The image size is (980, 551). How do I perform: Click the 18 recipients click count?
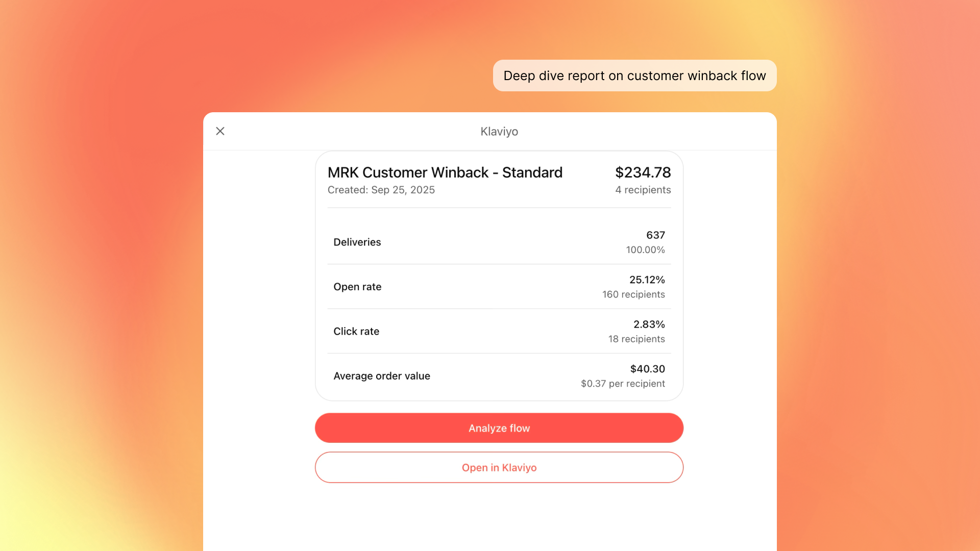pos(636,339)
